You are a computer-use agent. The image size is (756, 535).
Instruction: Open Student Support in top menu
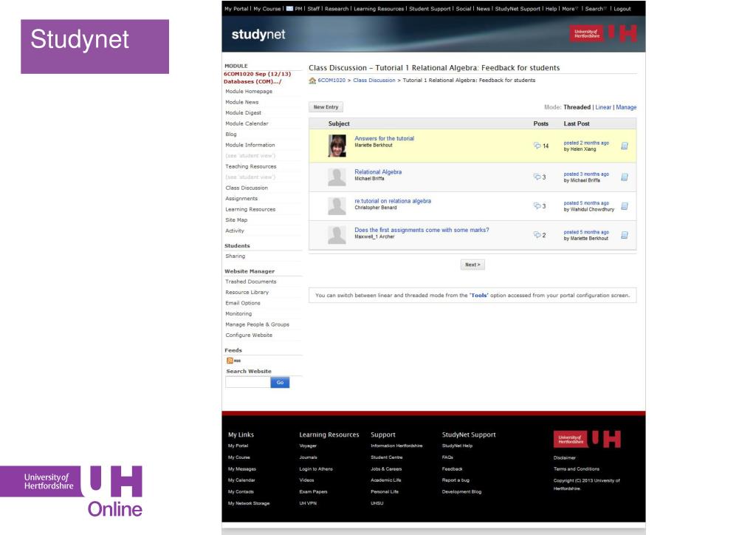point(430,9)
